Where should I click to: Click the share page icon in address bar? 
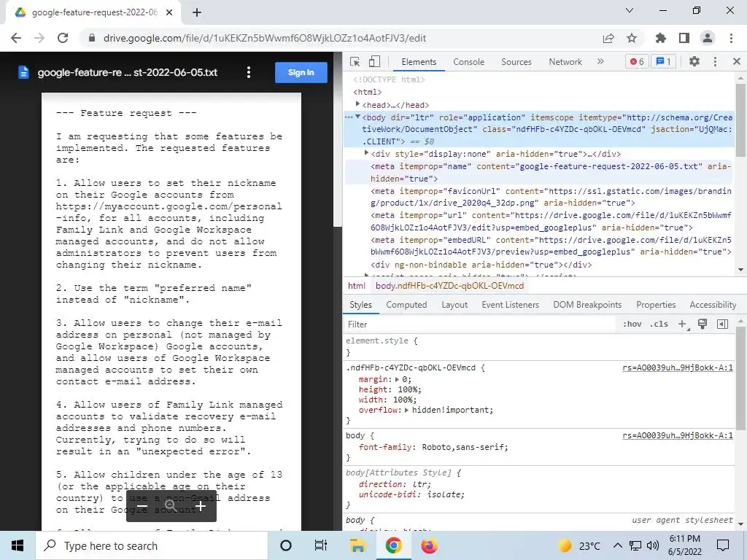pyautogui.click(x=608, y=38)
